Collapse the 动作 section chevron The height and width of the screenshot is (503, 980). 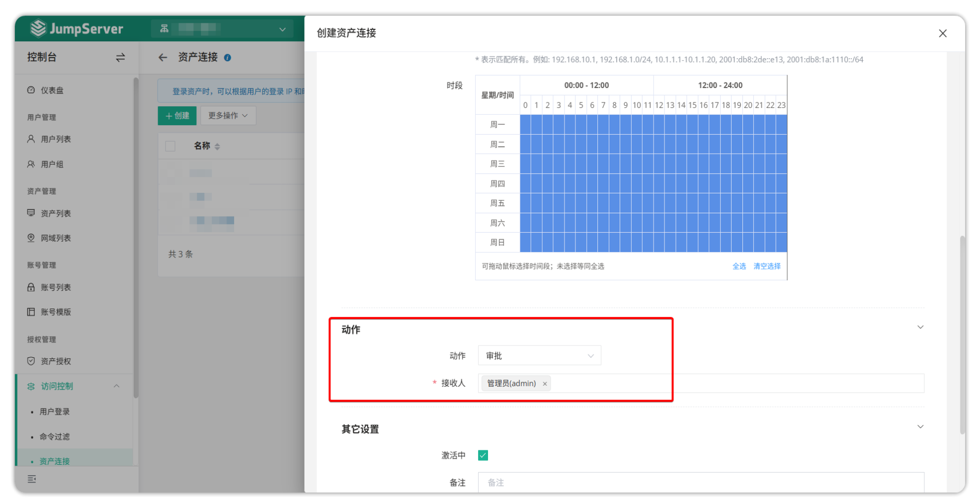[x=920, y=327]
